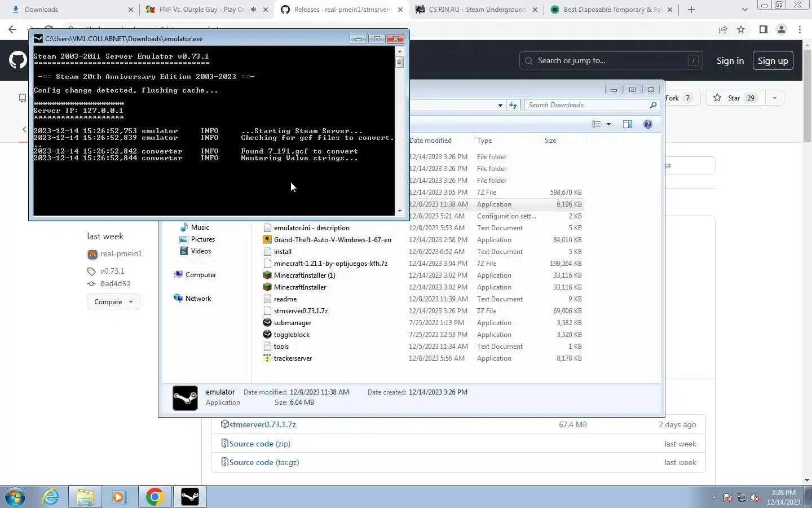Toggle the Explorer preview pane icon
The image size is (812, 508).
point(628,124)
